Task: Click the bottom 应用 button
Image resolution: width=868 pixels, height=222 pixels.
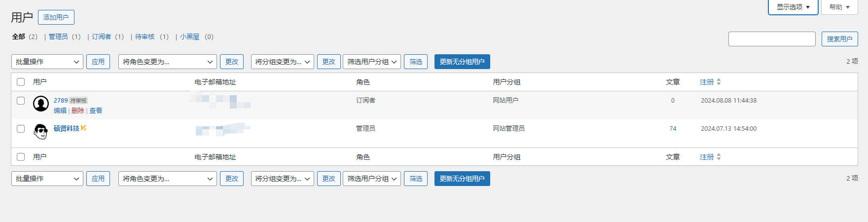Action: pos(98,179)
